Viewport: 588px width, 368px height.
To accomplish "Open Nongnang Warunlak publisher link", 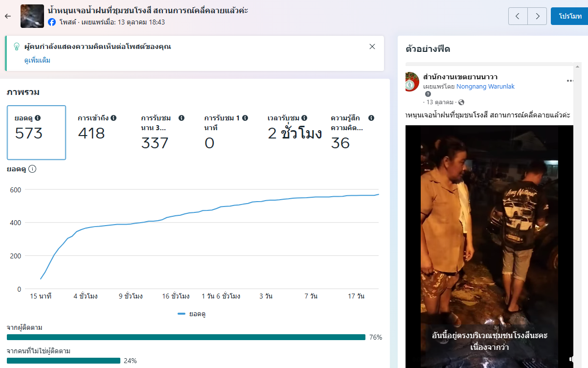I will 485,87.
